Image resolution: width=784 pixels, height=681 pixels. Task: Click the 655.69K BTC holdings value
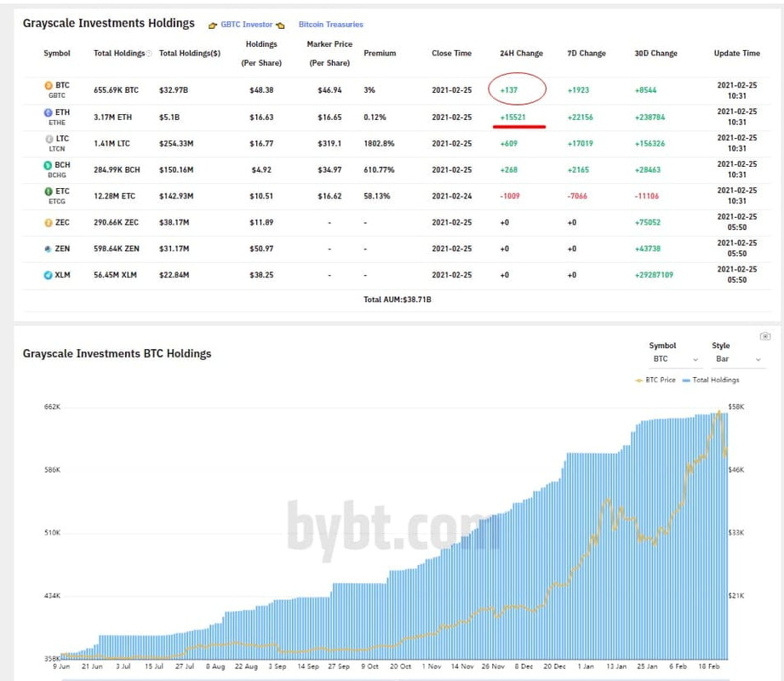click(116, 90)
